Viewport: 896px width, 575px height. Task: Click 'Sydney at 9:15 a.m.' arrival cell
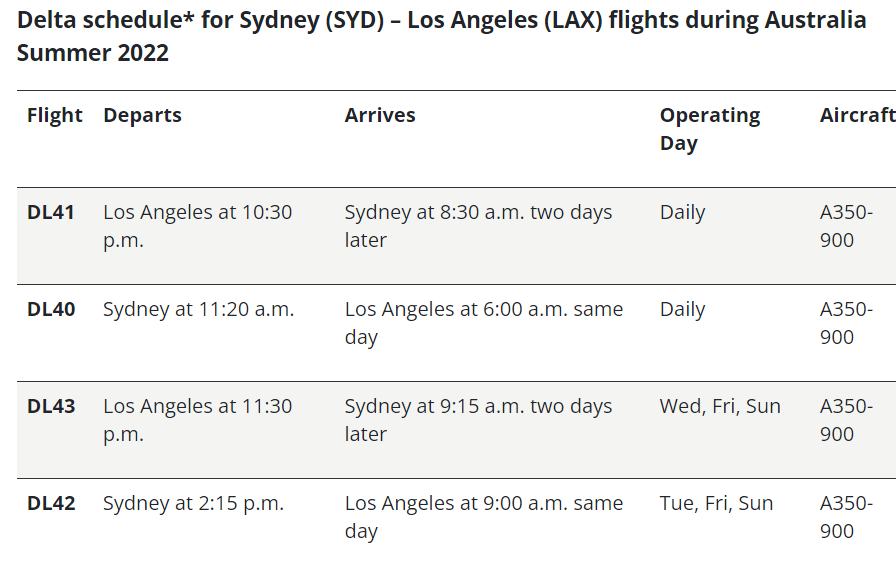tap(478, 421)
